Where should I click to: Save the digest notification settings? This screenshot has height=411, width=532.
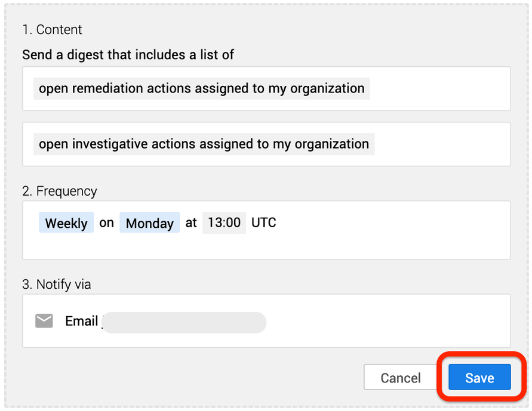point(479,378)
